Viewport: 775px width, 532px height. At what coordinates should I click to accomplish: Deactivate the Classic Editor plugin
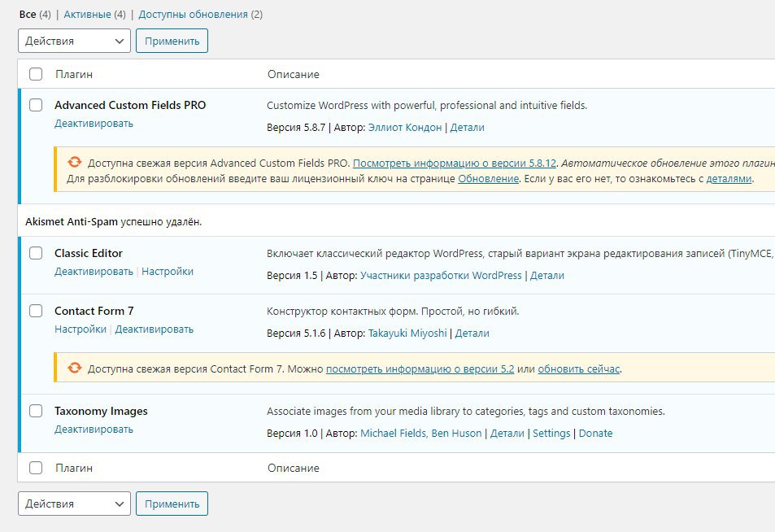(94, 272)
